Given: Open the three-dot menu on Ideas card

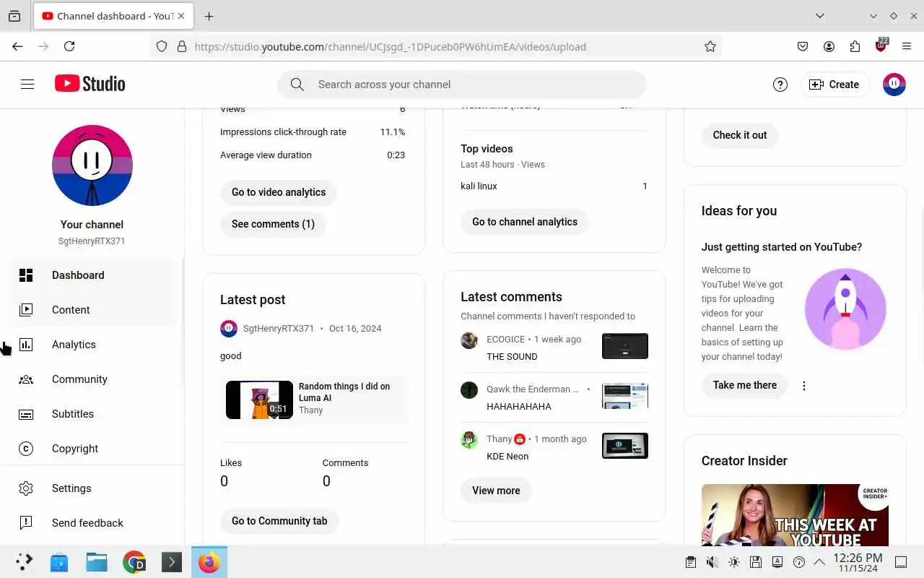Looking at the screenshot, I should click(804, 386).
